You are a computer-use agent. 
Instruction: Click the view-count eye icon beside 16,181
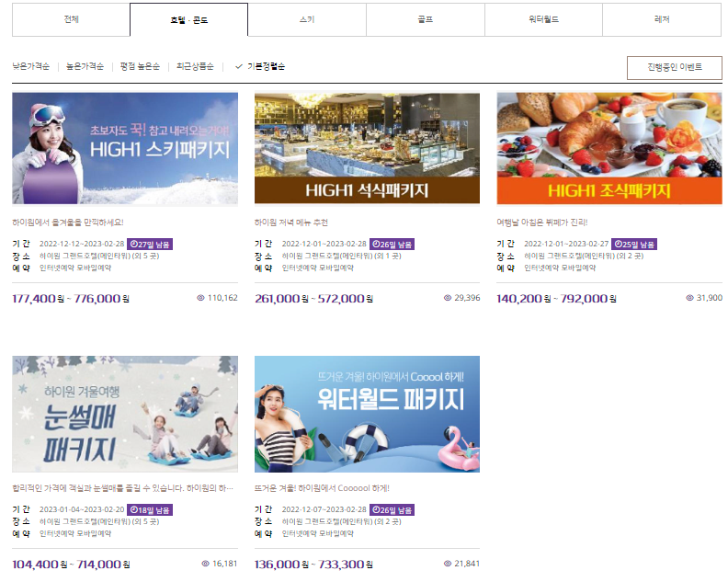click(205, 564)
